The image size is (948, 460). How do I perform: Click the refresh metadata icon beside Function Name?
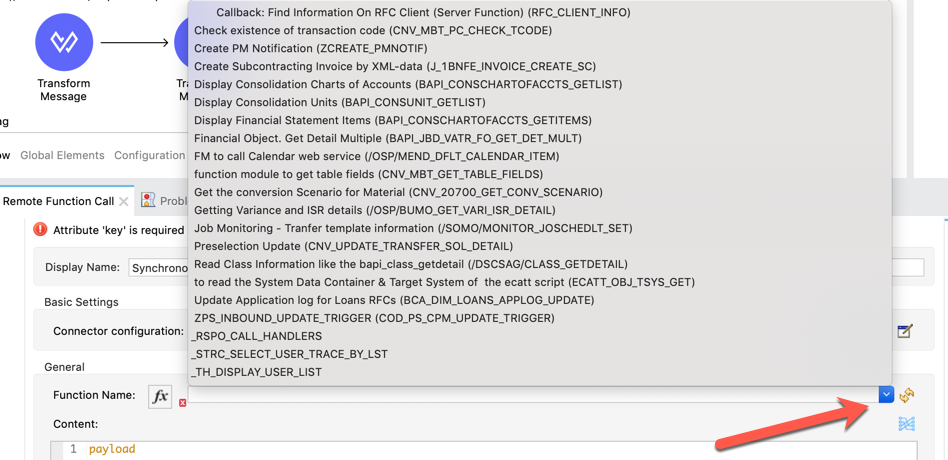tap(907, 396)
